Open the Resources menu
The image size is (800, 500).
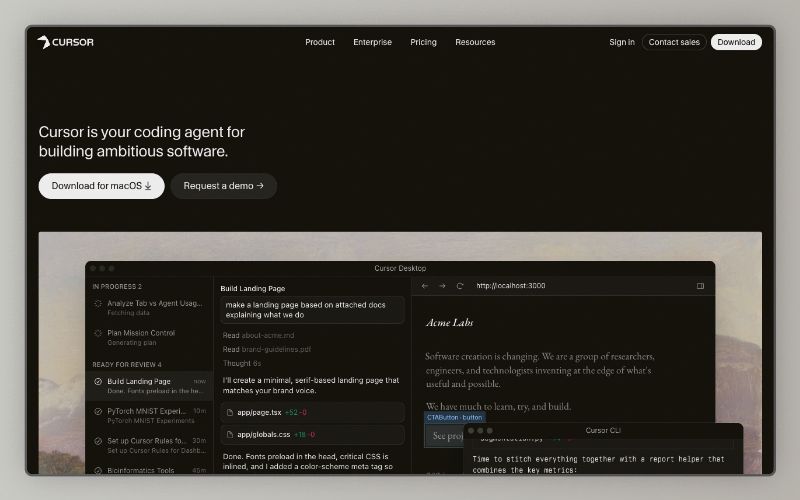click(475, 42)
